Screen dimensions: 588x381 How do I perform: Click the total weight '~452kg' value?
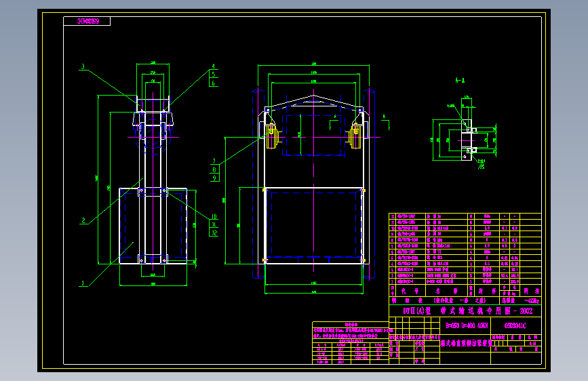(532, 301)
